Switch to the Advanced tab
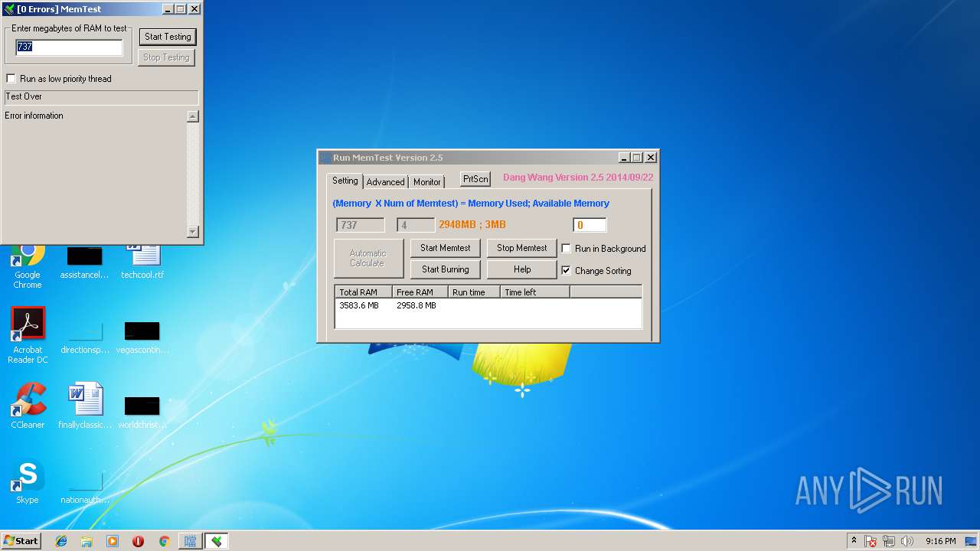Screen dimensions: 980x551 385,182
